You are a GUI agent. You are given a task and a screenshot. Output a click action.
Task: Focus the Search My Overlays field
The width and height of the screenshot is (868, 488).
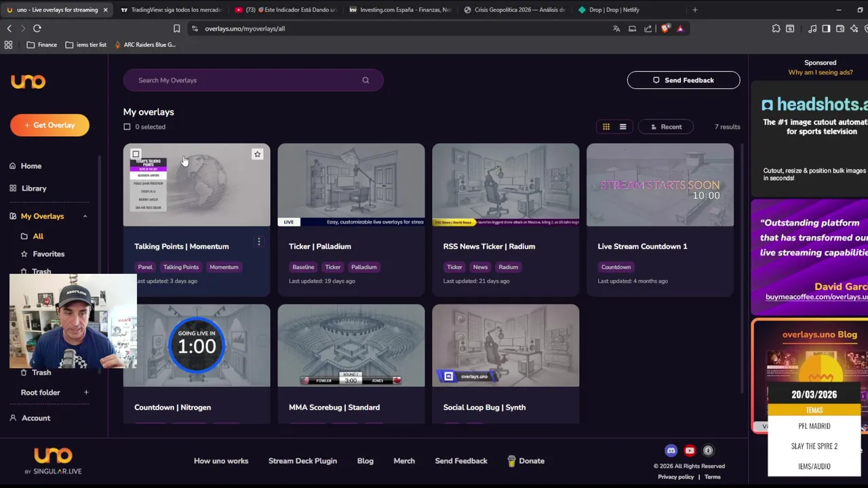pyautogui.click(x=253, y=80)
